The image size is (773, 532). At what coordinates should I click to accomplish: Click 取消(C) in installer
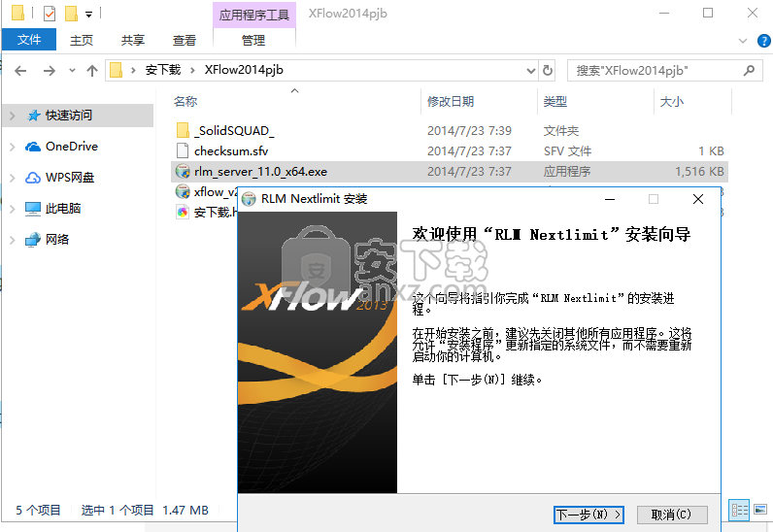(672, 515)
